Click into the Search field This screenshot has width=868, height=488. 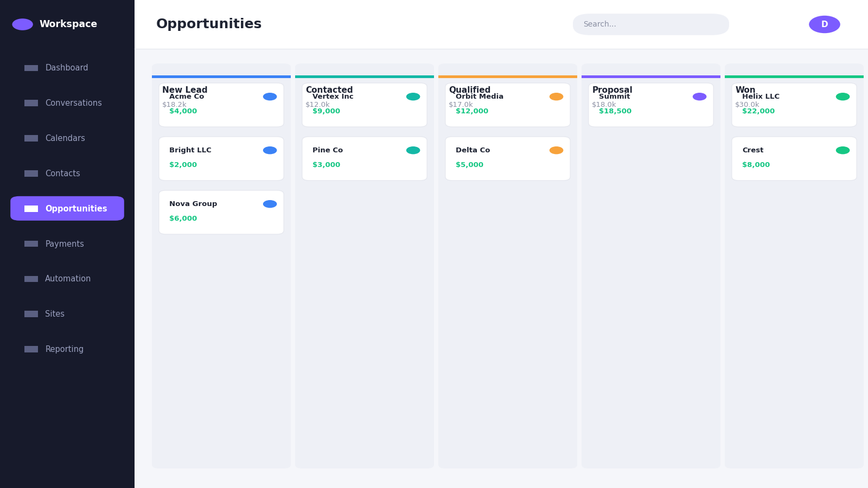pos(651,24)
